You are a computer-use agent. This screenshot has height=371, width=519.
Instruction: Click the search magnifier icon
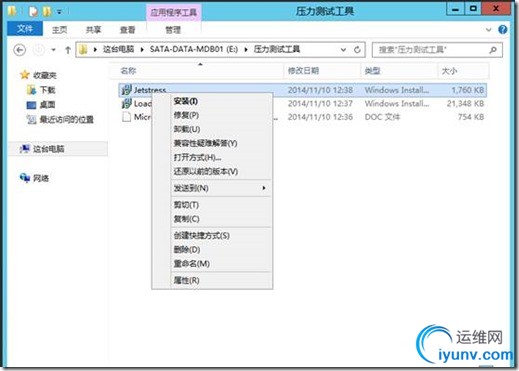[x=493, y=50]
